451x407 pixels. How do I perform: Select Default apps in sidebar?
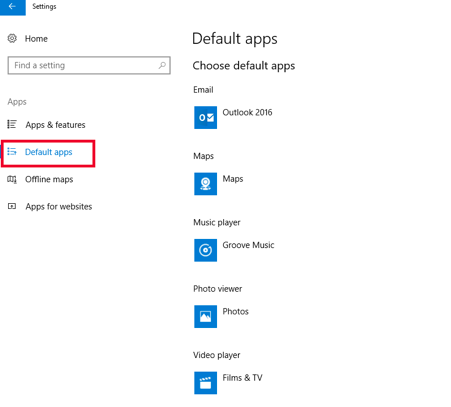[48, 152]
